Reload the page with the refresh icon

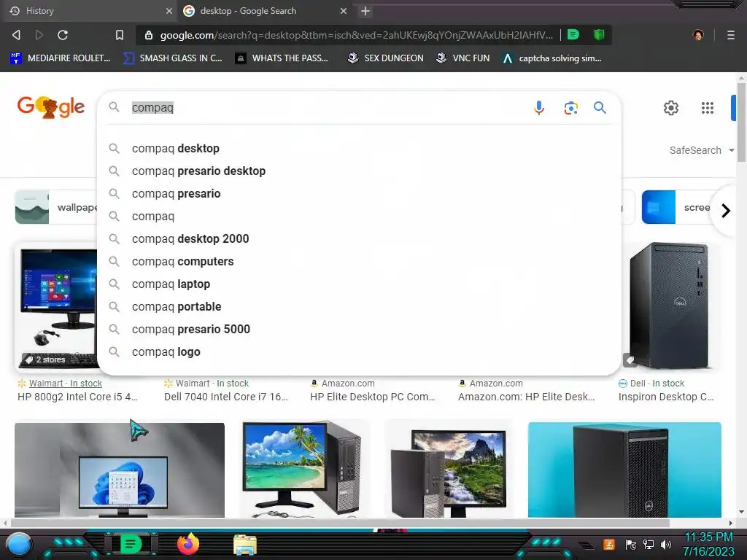(x=63, y=35)
